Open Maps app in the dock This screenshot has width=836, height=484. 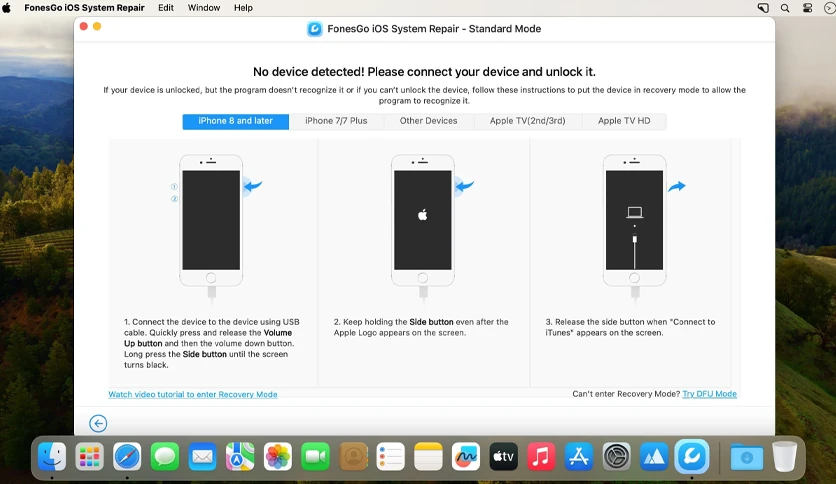click(x=240, y=457)
